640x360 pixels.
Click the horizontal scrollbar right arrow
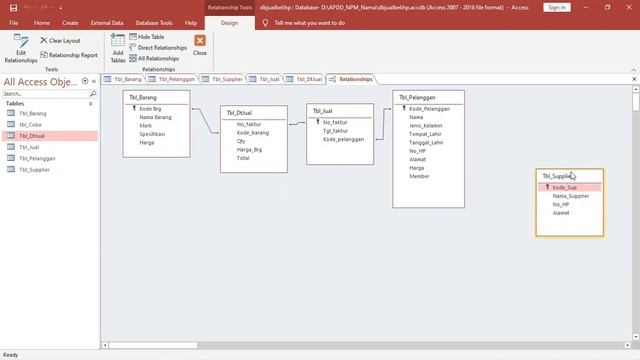click(628, 345)
